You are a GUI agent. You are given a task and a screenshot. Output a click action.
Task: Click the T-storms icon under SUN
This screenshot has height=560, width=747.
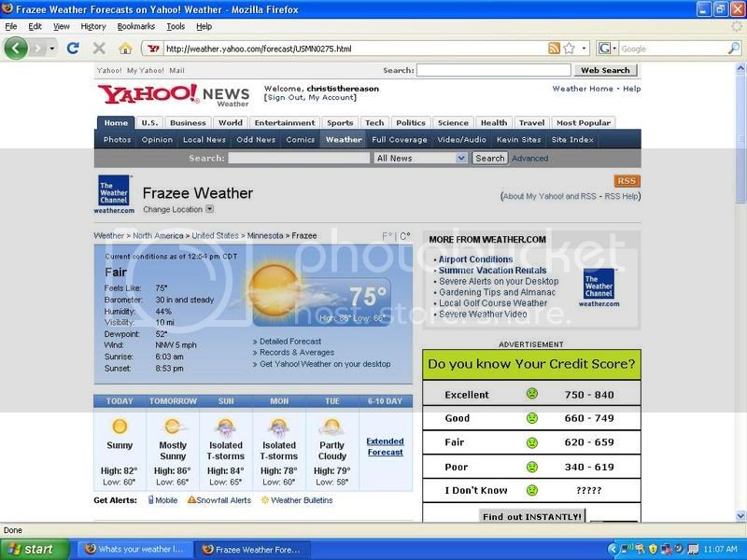point(226,427)
